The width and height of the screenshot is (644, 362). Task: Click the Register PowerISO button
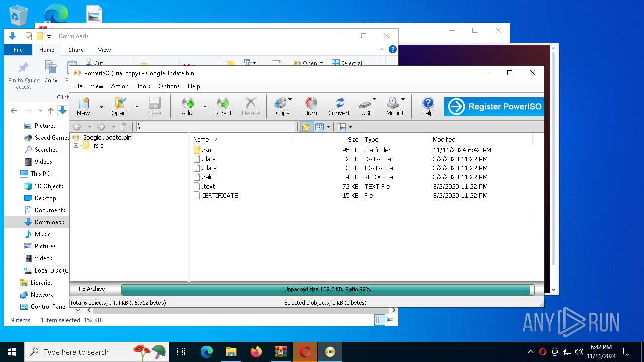[494, 107]
